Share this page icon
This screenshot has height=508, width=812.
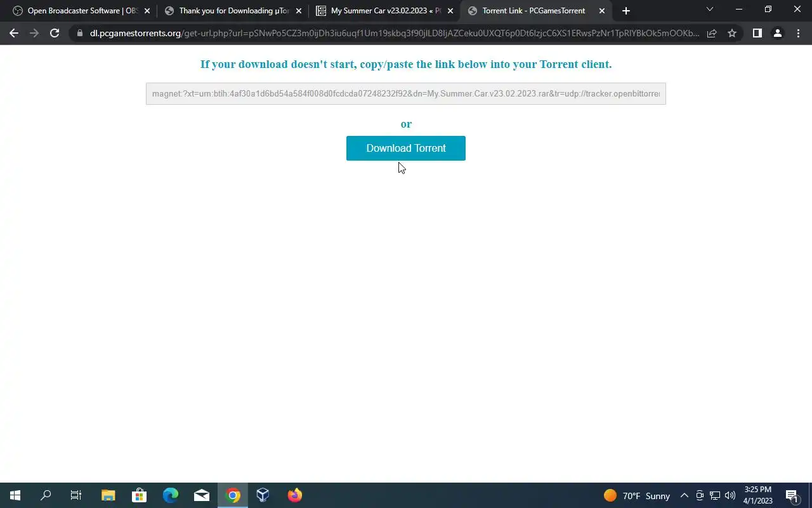(x=712, y=33)
